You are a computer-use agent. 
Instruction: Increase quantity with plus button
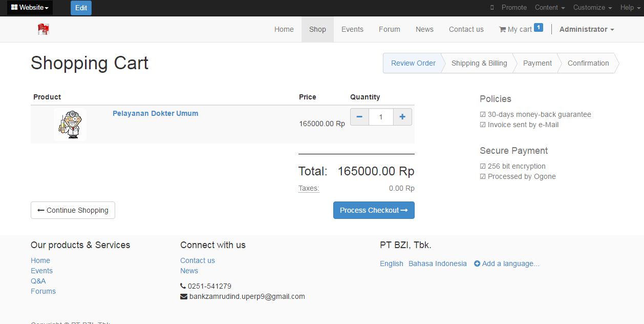click(402, 117)
